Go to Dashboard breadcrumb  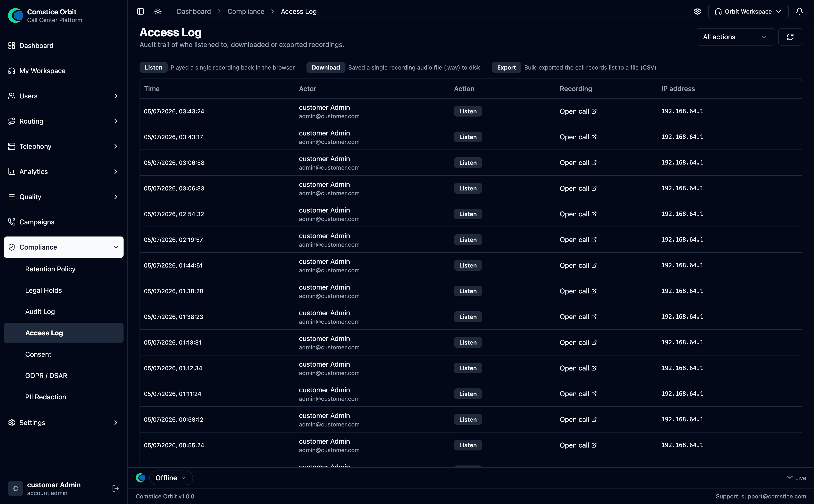(x=194, y=11)
